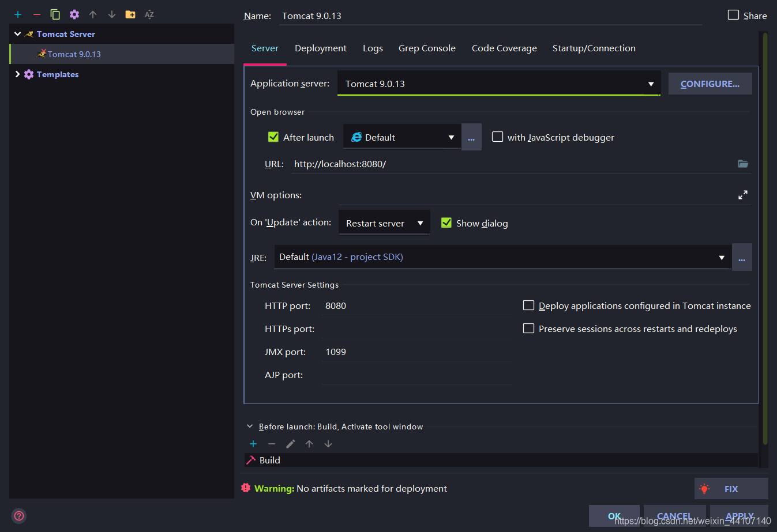This screenshot has height=532, width=777.
Task: Click the vertical scrollbar on right
Action: pos(765,239)
